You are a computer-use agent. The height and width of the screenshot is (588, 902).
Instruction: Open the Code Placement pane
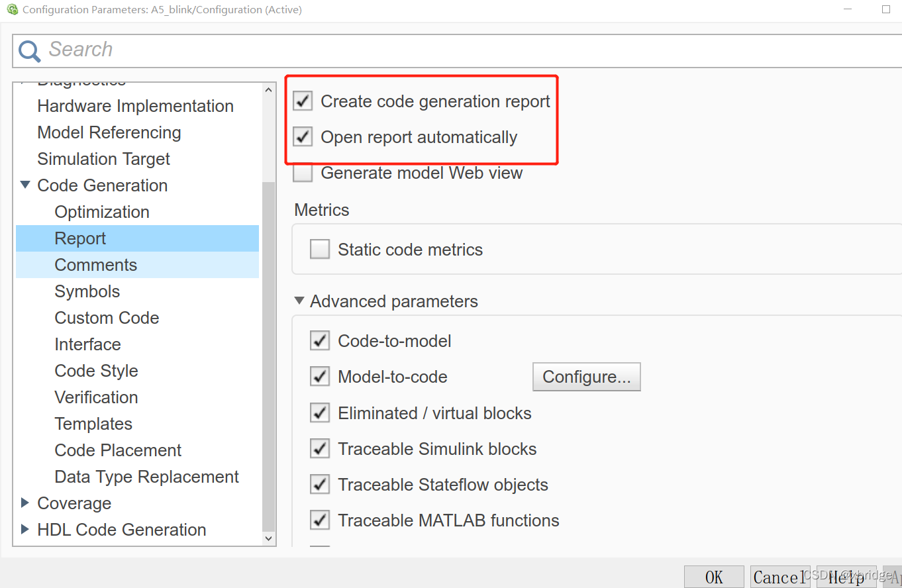coord(118,450)
